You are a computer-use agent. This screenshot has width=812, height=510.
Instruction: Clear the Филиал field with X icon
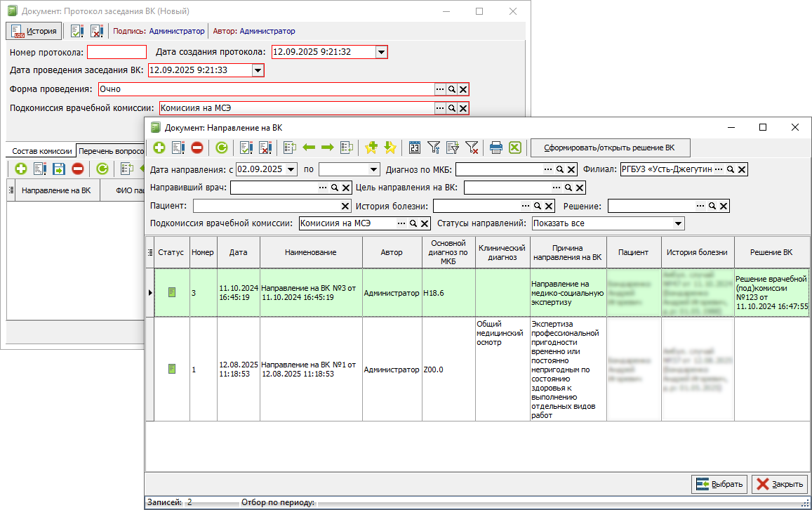742,169
